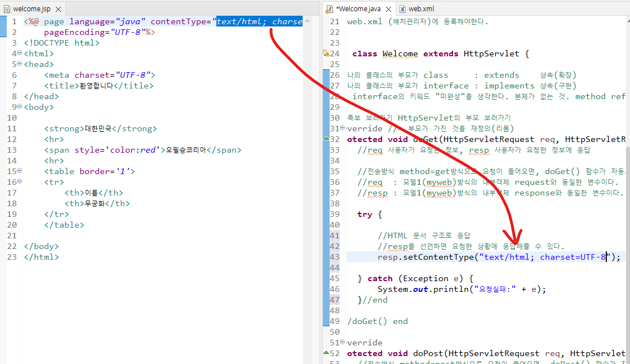Screen dimensions: 630x364
Task: Click the scroll-up arrow of welcome.jsp editor
Action: click(307, 21)
